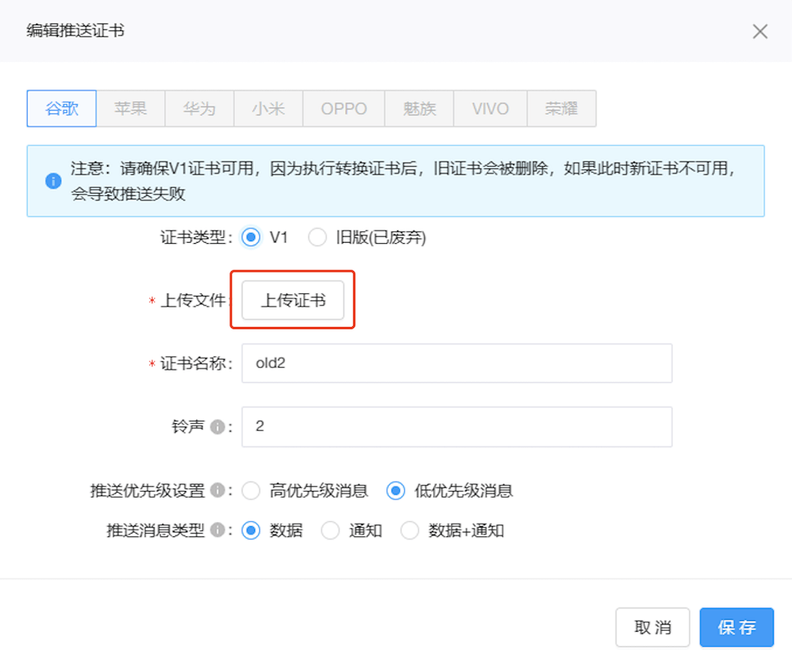The width and height of the screenshot is (792, 672).
Task: Switch to the 华为 tab
Action: pos(199,109)
